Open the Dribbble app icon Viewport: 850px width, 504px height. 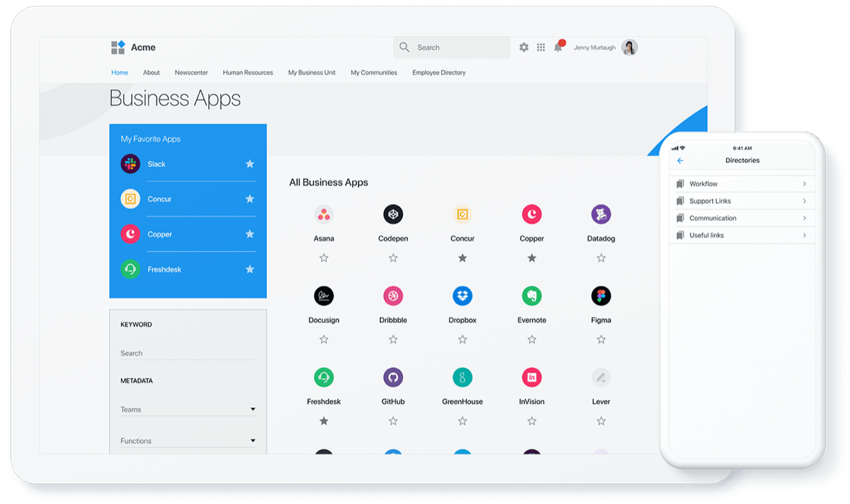(393, 296)
